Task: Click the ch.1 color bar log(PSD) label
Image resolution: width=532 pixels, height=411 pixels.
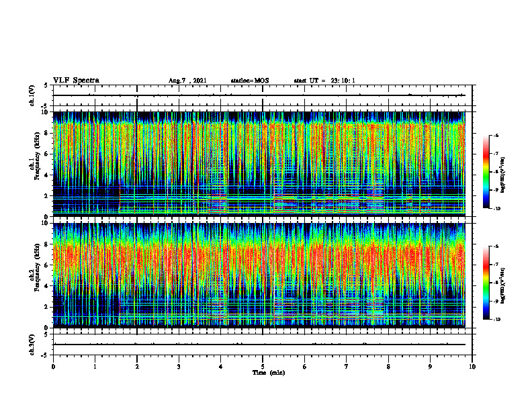Action: click(x=504, y=175)
